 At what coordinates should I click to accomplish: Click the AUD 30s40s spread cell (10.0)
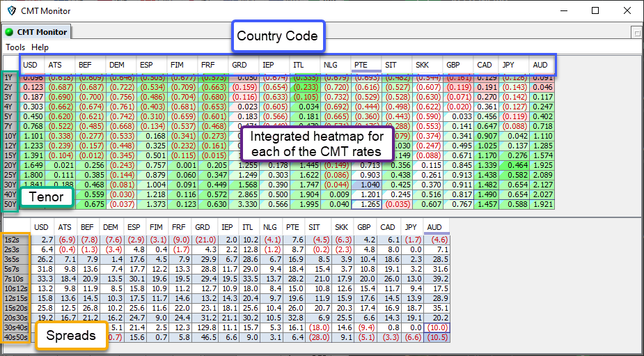click(437, 327)
